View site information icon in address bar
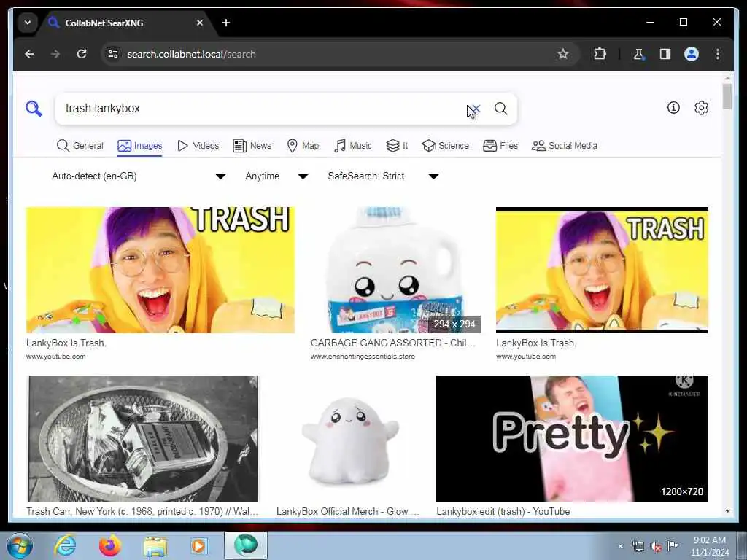The image size is (747, 560). 113,54
